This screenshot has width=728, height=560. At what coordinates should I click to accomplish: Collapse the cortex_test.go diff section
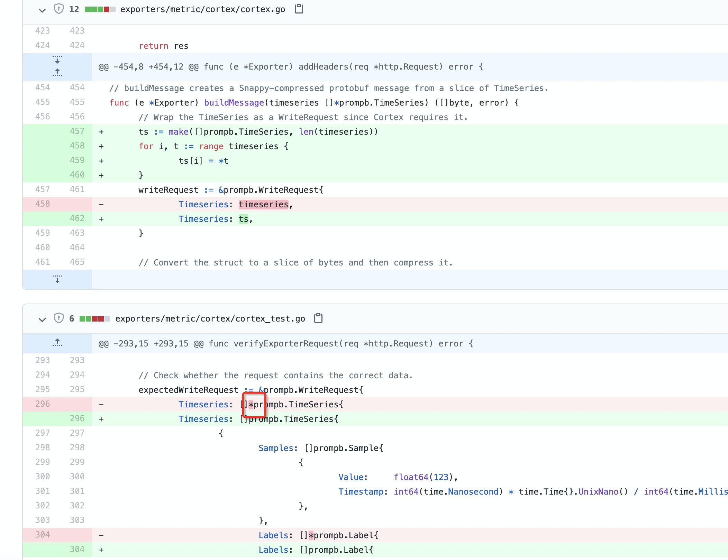pos(42,318)
